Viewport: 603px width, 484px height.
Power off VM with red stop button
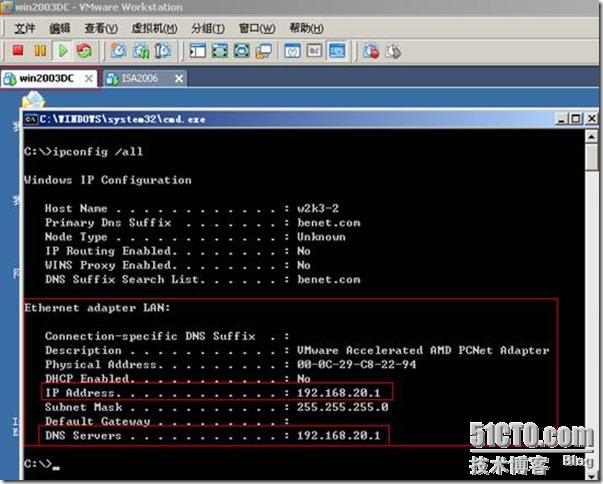[18, 50]
